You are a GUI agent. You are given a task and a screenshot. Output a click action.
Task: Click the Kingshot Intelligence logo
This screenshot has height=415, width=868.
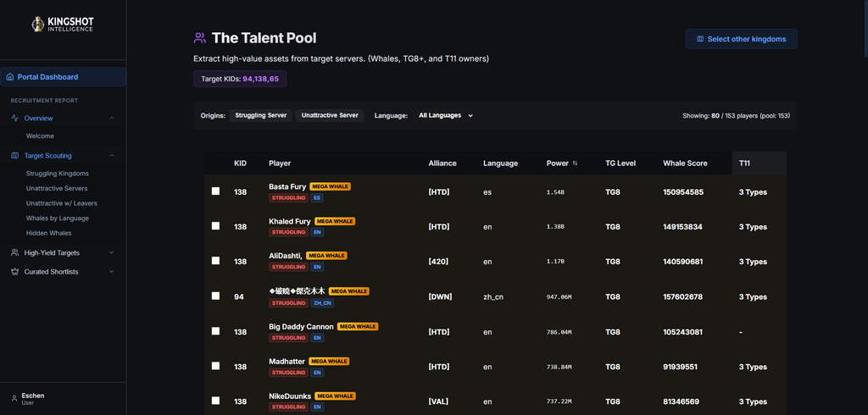(63, 24)
